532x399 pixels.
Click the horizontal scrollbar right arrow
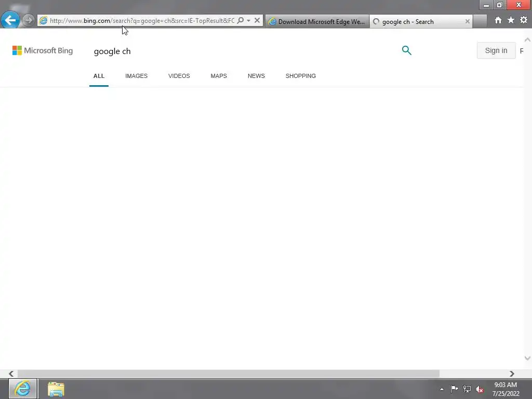pos(512,374)
